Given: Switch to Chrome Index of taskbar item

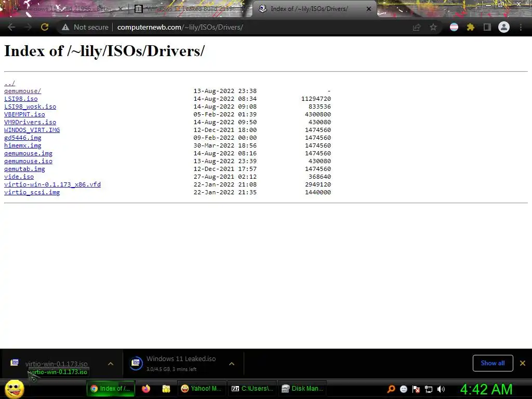Looking at the screenshot, I should [x=111, y=389].
